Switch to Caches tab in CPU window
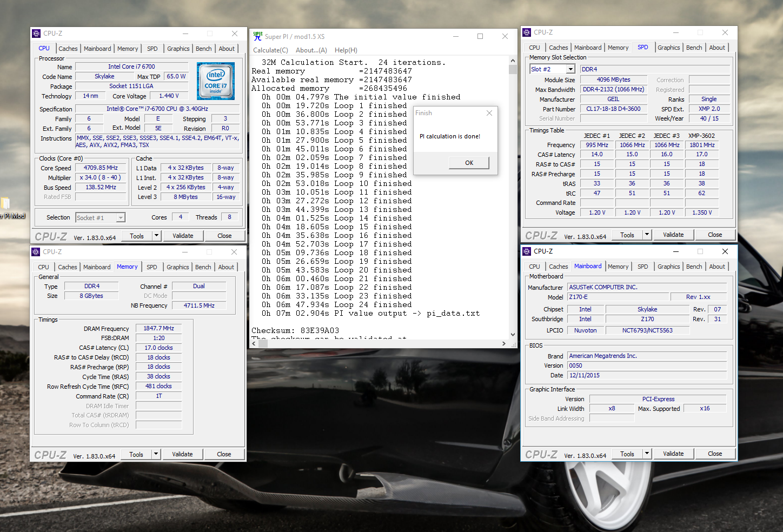The width and height of the screenshot is (783, 532). [x=68, y=49]
